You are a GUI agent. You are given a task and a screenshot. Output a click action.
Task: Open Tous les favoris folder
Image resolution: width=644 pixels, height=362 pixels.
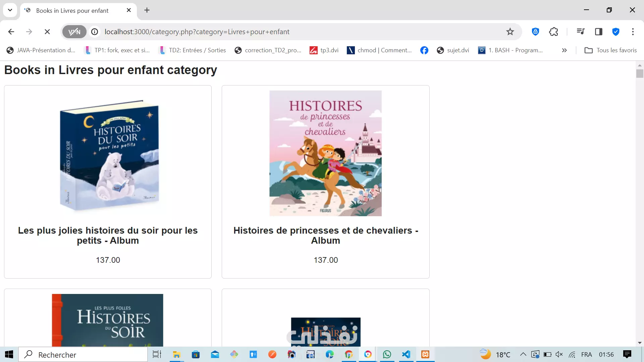(x=610, y=50)
